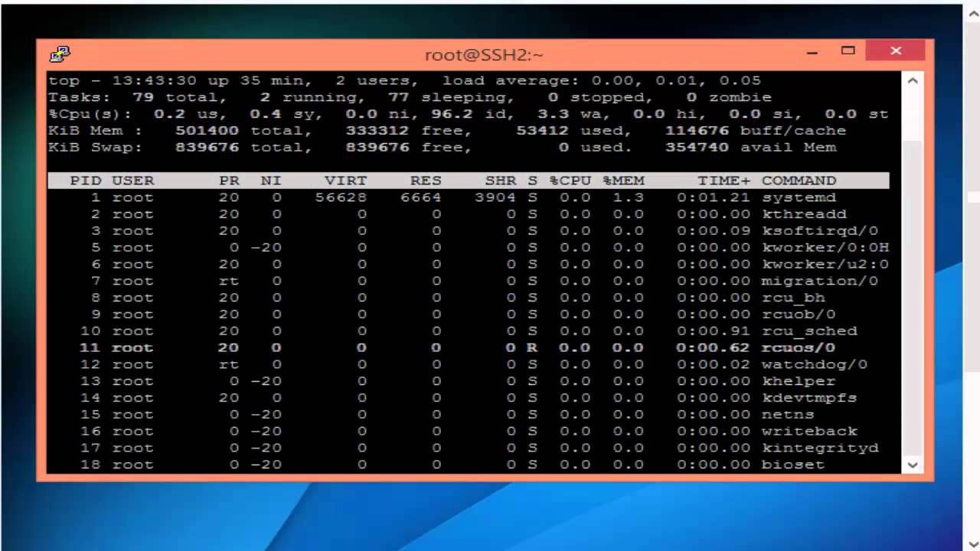Viewport: 980px width, 551px height.
Task: Click the scrollbar down arrow
Action: pos(912,464)
